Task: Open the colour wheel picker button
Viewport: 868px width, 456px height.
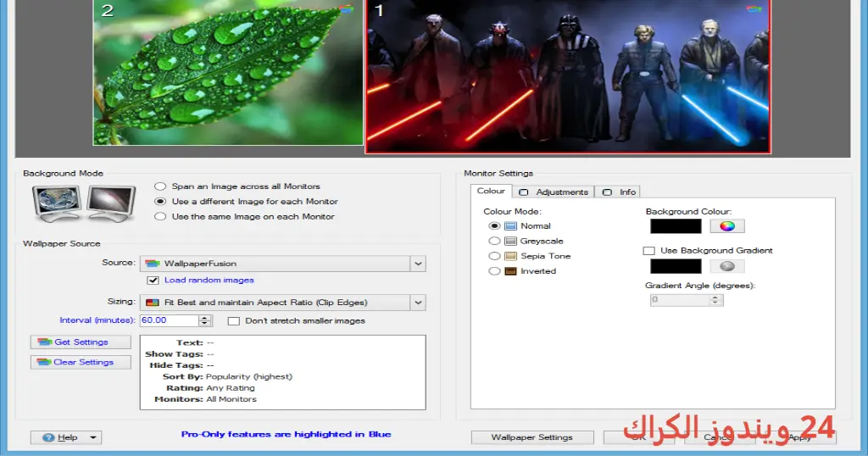Action: (726, 225)
